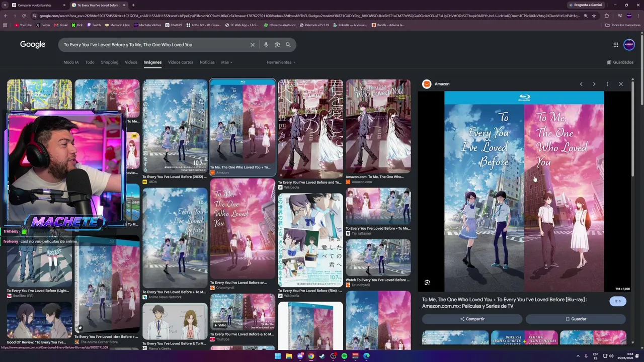Open the ChatGPT bookmark

coord(174,25)
